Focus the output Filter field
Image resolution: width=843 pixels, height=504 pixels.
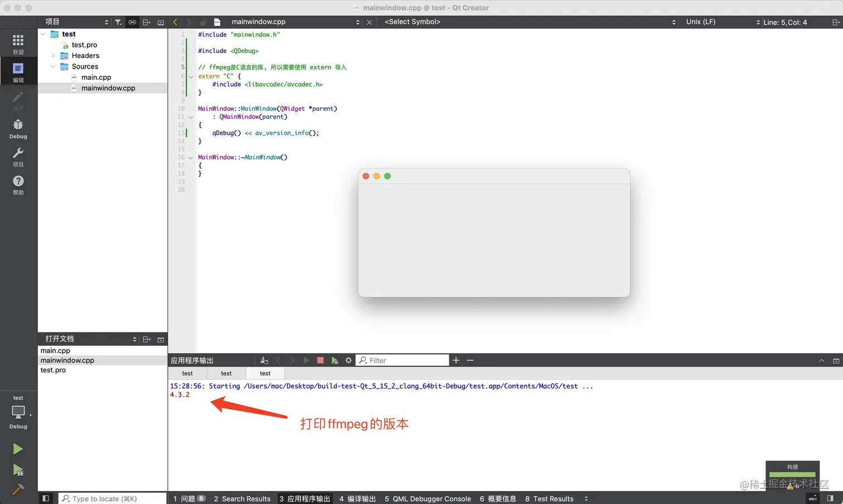pos(403,361)
